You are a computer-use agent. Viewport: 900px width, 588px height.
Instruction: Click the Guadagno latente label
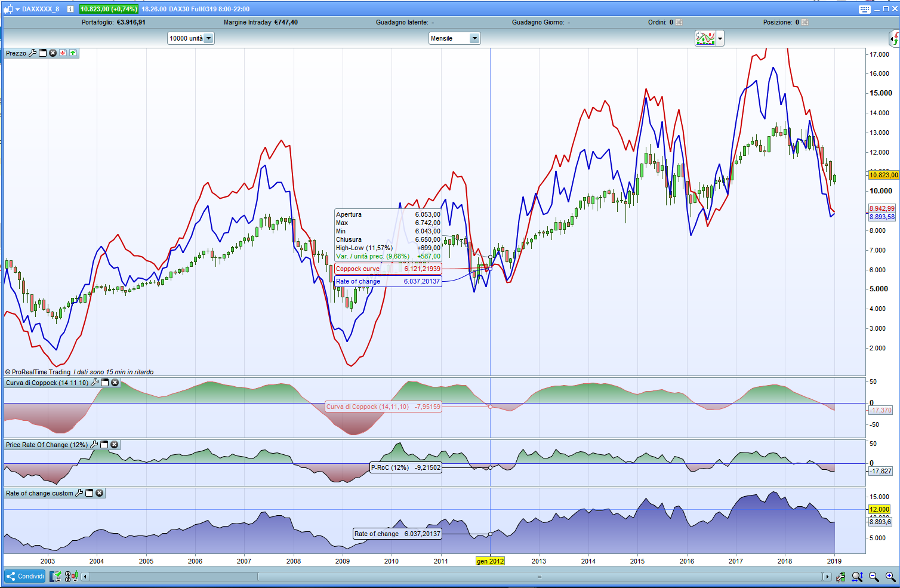coord(402,22)
